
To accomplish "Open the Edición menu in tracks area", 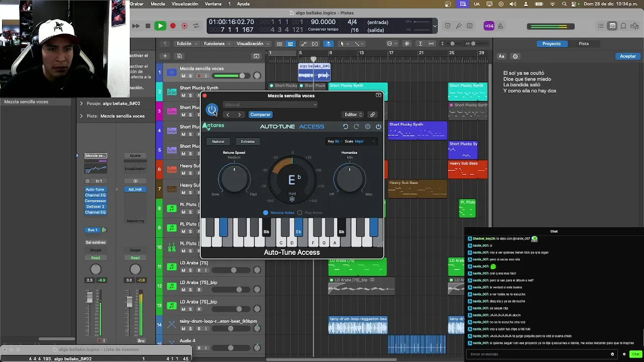I will (x=186, y=44).
